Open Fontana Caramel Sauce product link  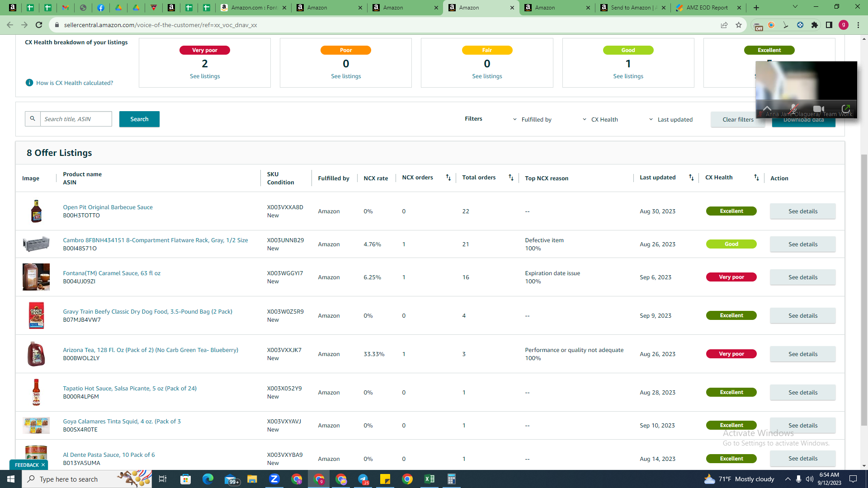(x=112, y=273)
